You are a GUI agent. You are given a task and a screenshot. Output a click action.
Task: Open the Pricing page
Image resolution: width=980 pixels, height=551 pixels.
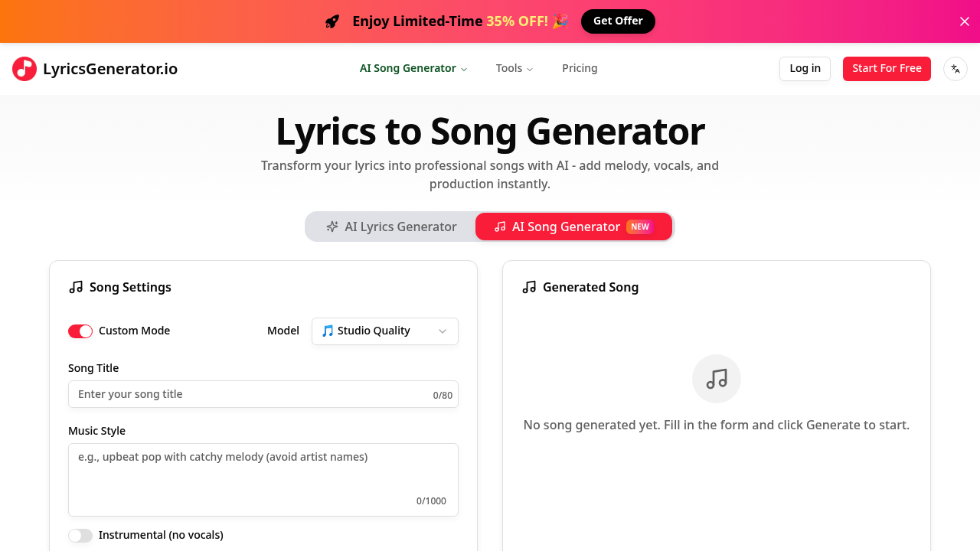[580, 68]
